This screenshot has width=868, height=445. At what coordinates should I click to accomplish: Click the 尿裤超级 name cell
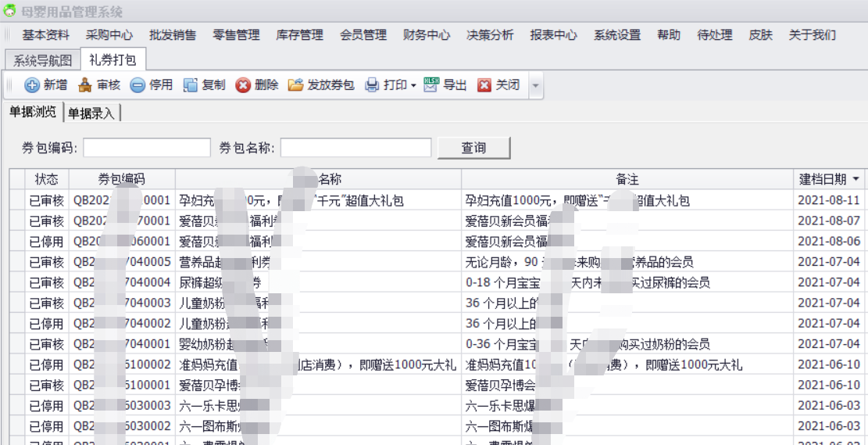[x=318, y=282]
